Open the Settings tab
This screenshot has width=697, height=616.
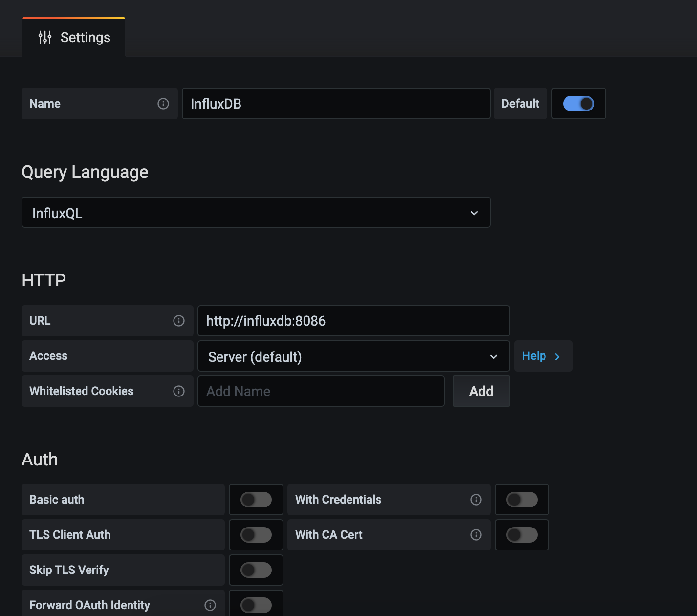coord(74,37)
